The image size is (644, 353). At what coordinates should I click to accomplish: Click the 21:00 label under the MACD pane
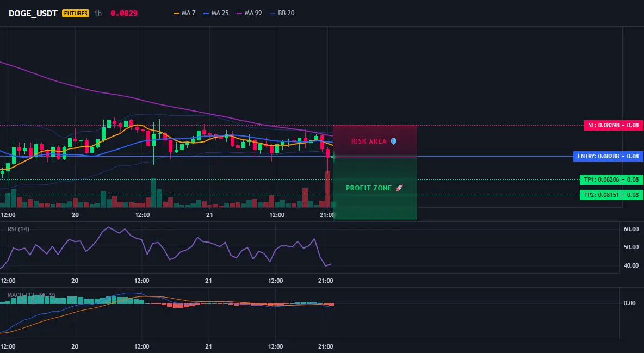tap(325, 346)
